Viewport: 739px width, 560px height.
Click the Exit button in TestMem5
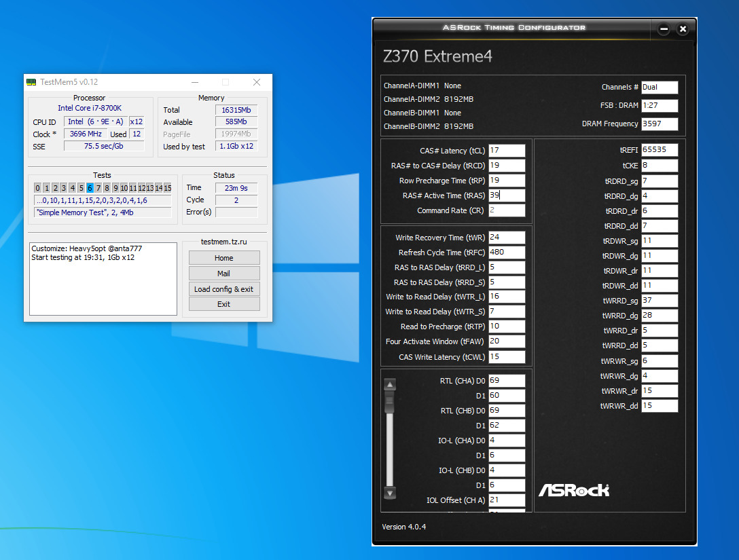click(x=224, y=304)
